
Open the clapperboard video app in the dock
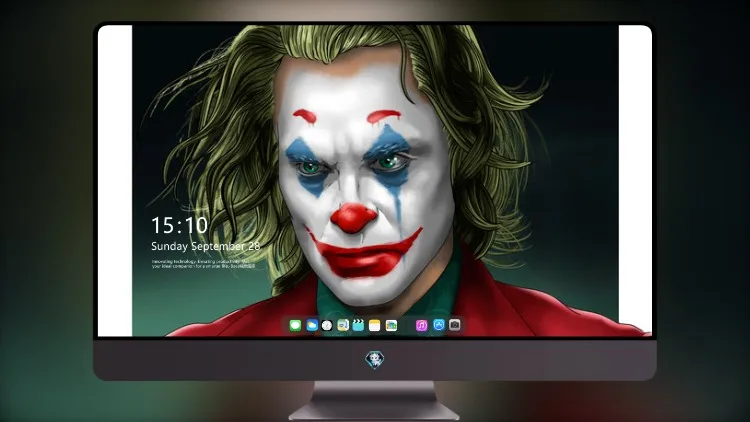coord(358,326)
